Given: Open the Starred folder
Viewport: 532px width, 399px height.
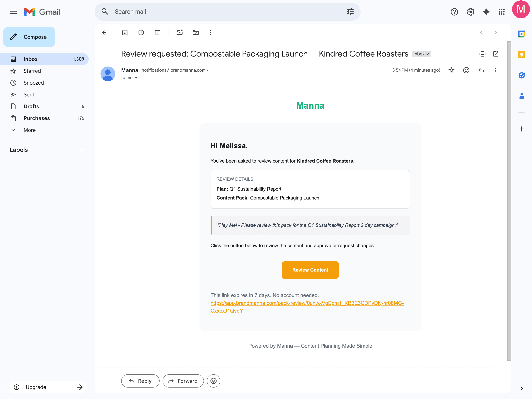Looking at the screenshot, I should [32, 71].
